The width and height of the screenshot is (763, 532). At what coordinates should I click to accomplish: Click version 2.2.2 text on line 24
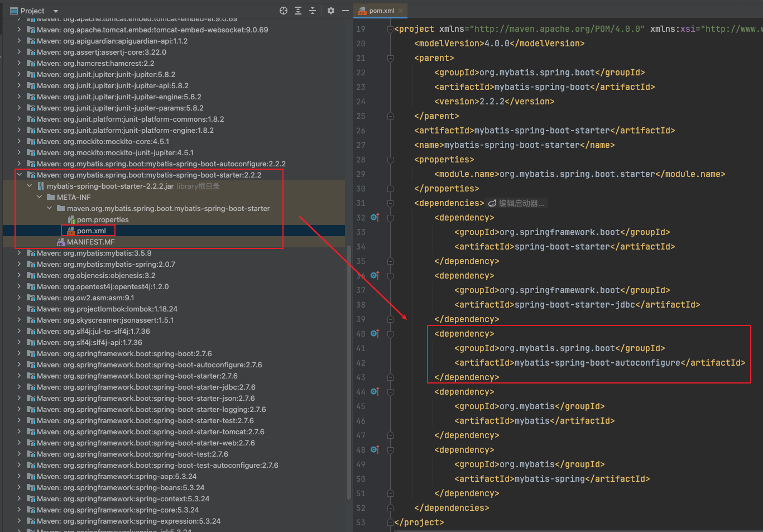click(492, 102)
